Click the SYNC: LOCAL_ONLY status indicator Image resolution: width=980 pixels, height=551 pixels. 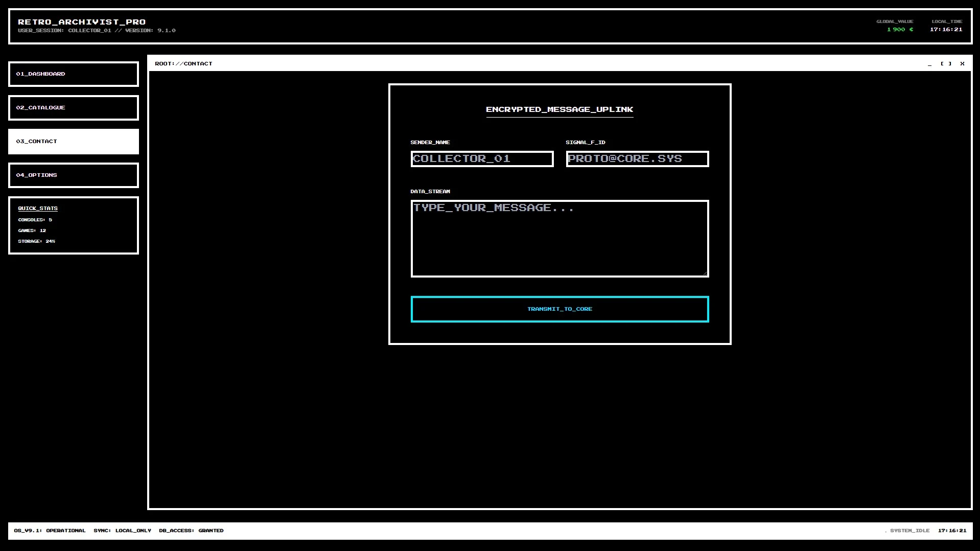click(x=122, y=531)
